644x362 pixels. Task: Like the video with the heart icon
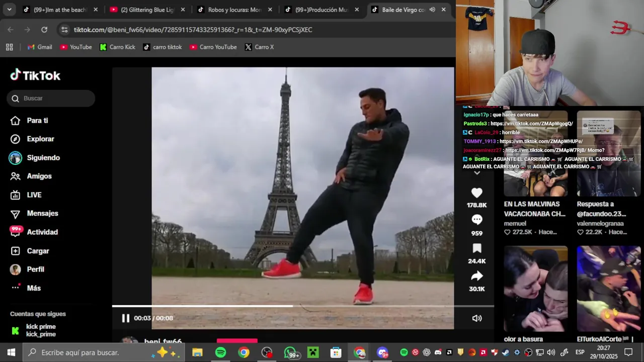pos(476,193)
